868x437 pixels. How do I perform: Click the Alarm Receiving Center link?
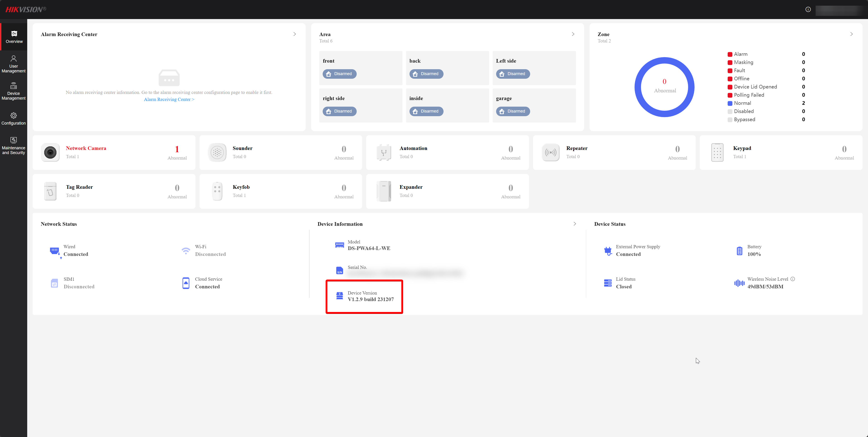click(x=169, y=99)
